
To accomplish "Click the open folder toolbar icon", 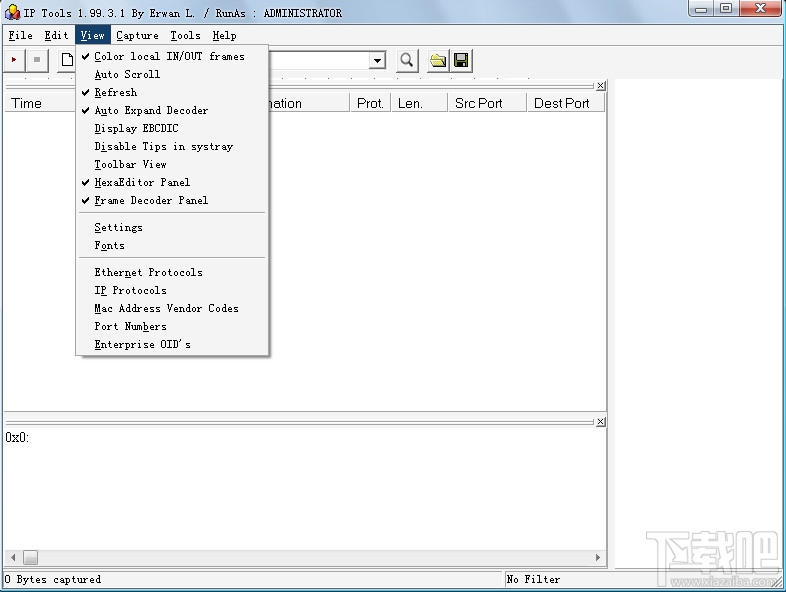I will coord(438,61).
